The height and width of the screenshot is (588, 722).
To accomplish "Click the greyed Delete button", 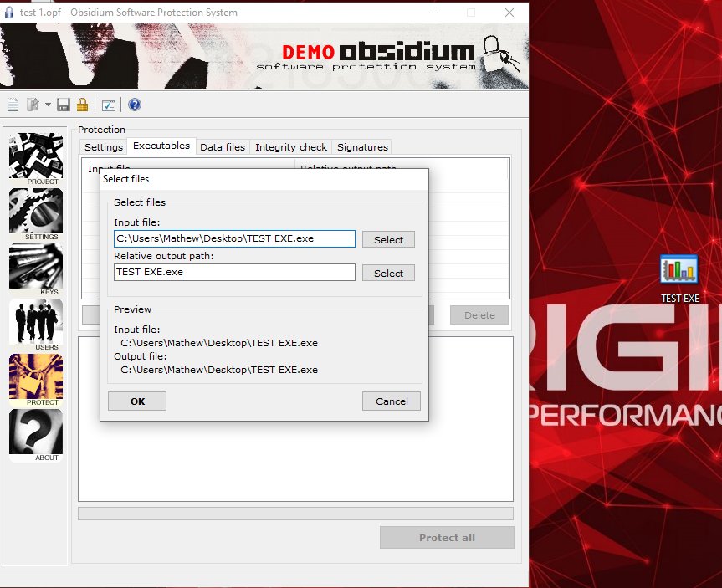I will [x=479, y=315].
